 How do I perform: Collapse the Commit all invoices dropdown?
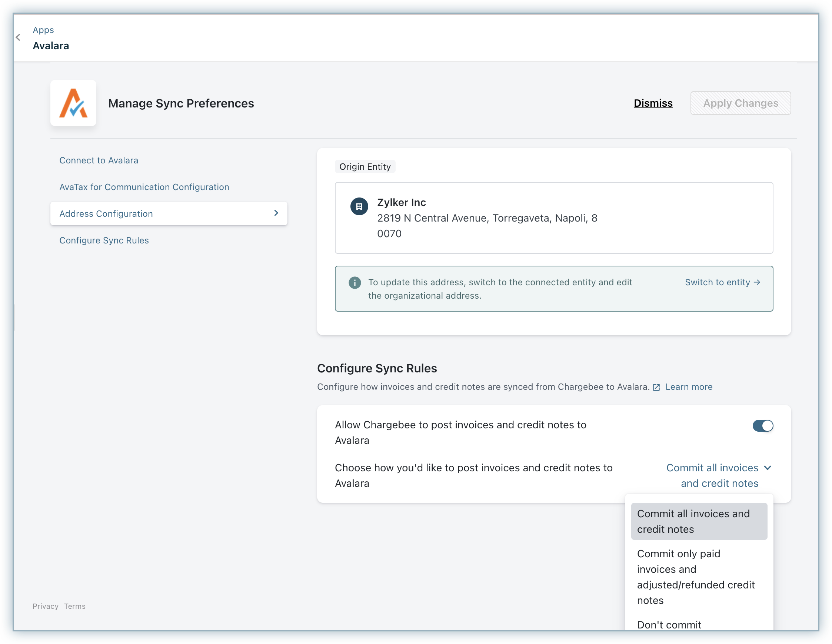tap(768, 468)
